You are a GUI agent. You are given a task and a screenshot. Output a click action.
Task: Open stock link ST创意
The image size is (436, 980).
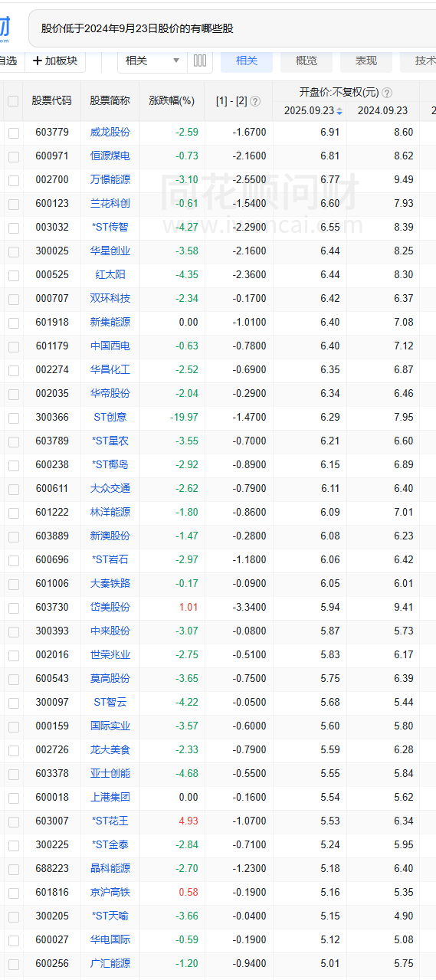click(x=110, y=418)
